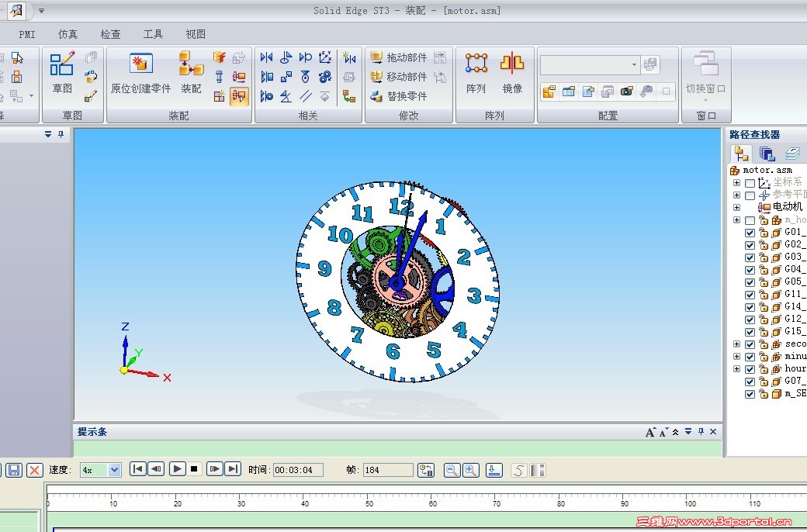The width and height of the screenshot is (807, 532).
Task: Switch to the 仿真 ribbon tab
Action: click(68, 34)
